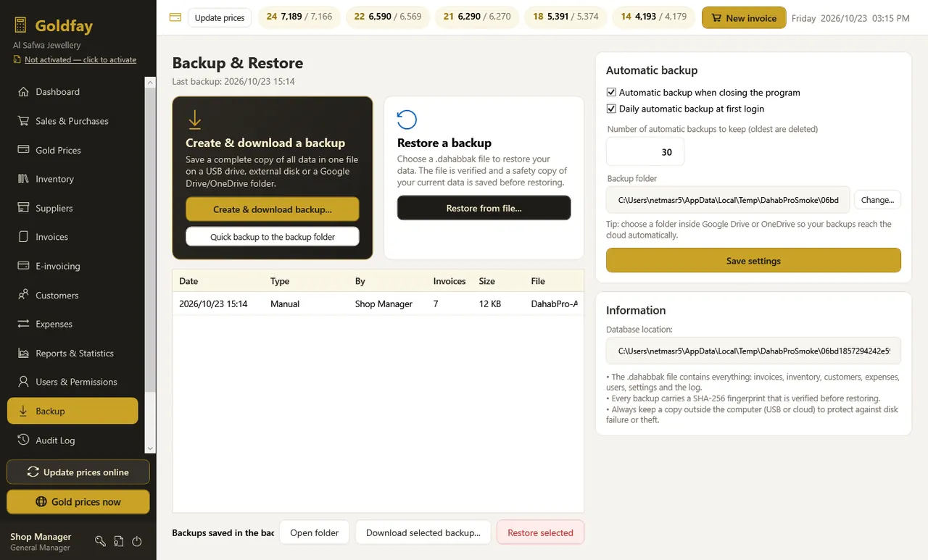Click the sidebar scrollbar up arrow

click(151, 83)
